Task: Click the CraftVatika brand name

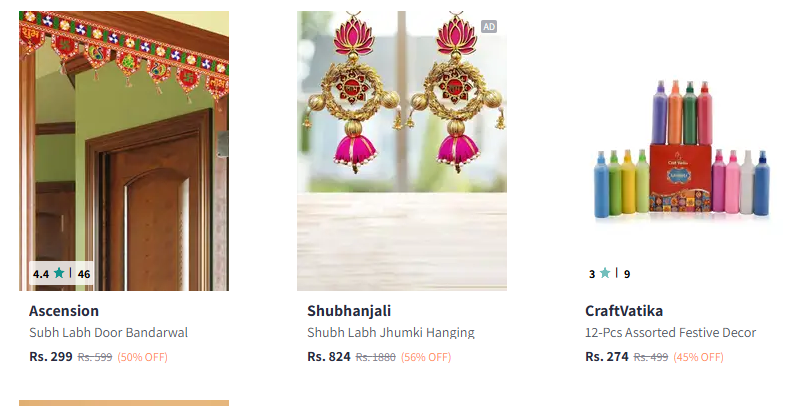Action: (624, 311)
